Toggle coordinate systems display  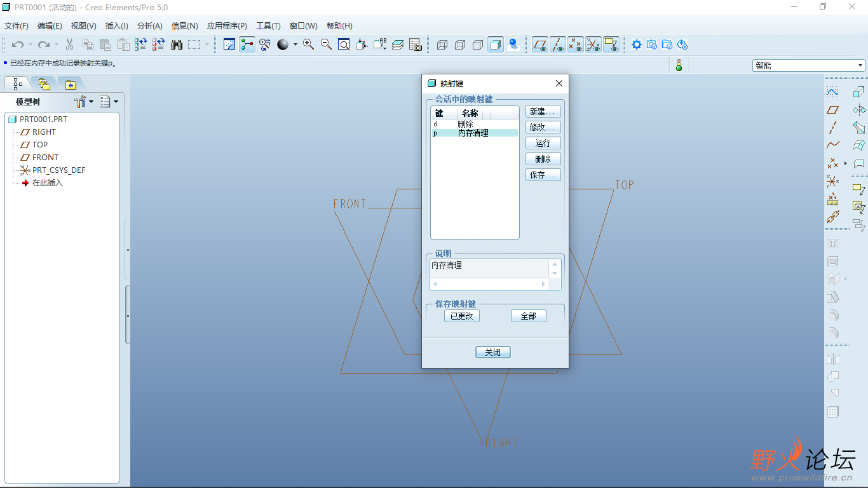[593, 44]
